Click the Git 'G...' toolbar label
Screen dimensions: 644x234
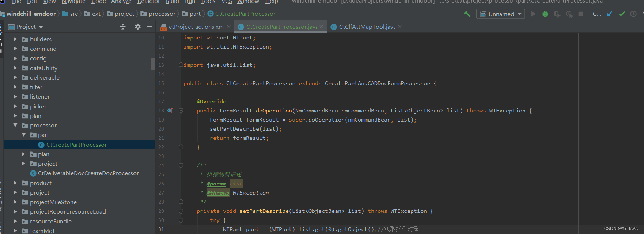[597, 14]
